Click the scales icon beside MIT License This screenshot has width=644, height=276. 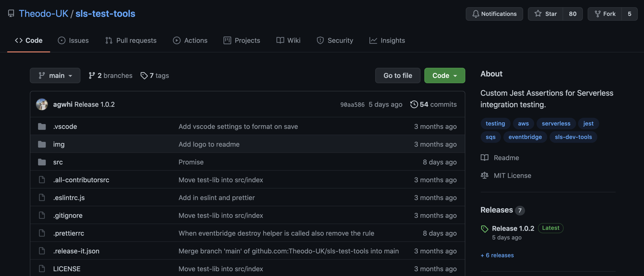[484, 175]
